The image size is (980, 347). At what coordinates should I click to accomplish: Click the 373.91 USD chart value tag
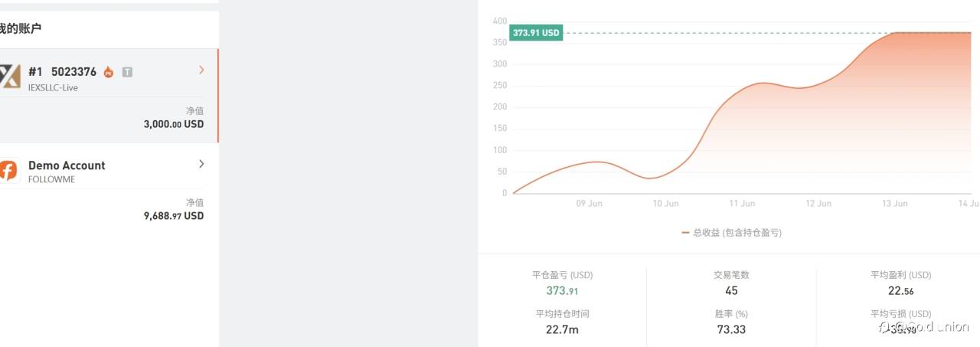coord(536,33)
